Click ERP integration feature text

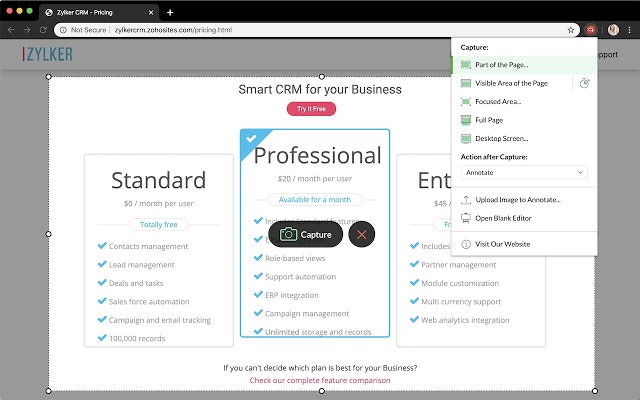(292, 295)
